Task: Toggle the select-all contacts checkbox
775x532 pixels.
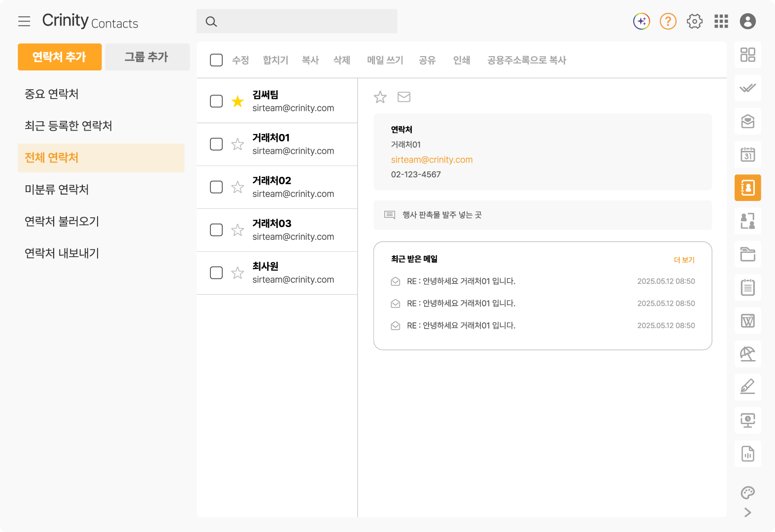Action: point(216,60)
